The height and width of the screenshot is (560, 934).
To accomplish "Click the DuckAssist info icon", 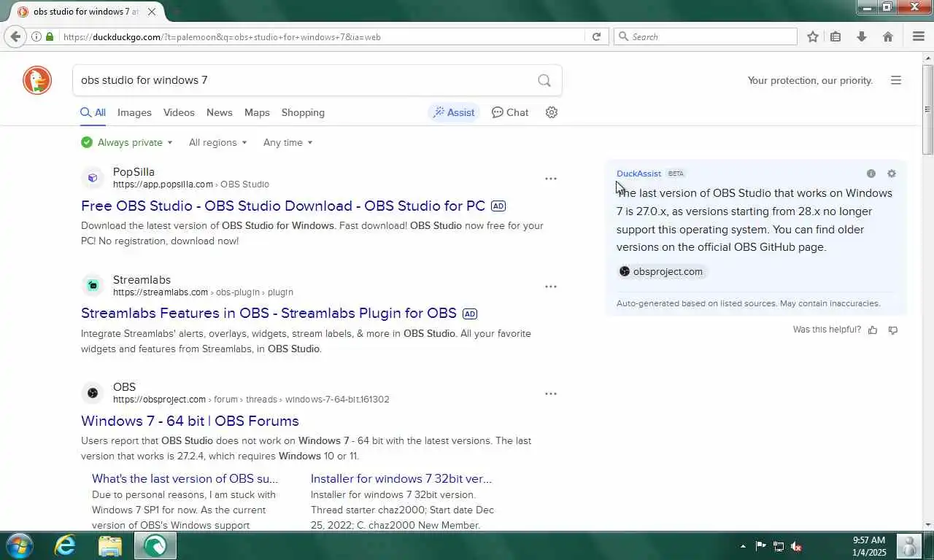I will tap(871, 174).
